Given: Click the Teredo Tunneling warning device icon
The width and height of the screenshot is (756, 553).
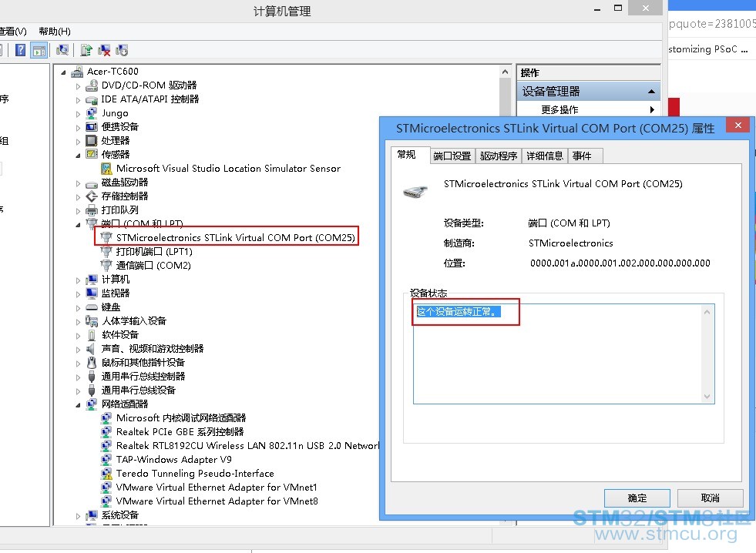Looking at the screenshot, I should click(106, 474).
